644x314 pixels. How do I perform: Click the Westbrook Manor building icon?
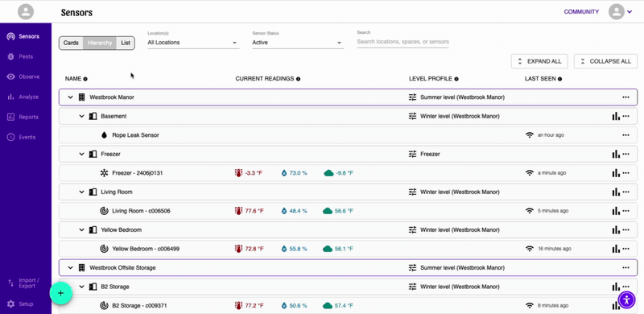(x=82, y=97)
